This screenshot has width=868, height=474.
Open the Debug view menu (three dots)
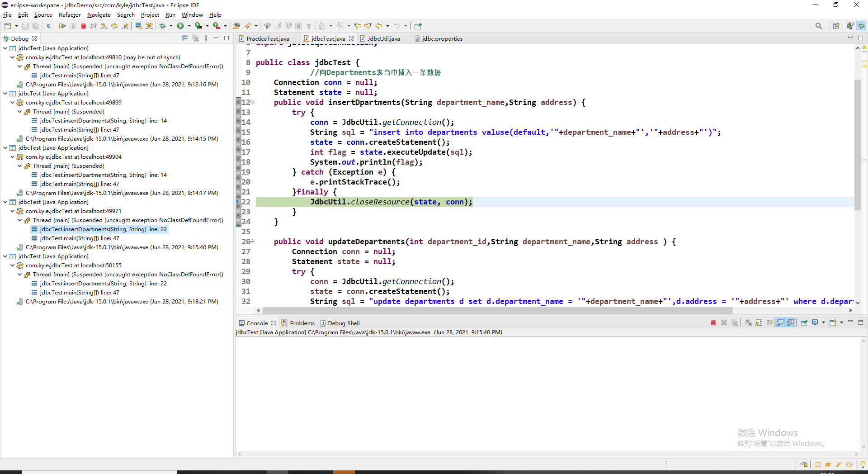pos(206,38)
